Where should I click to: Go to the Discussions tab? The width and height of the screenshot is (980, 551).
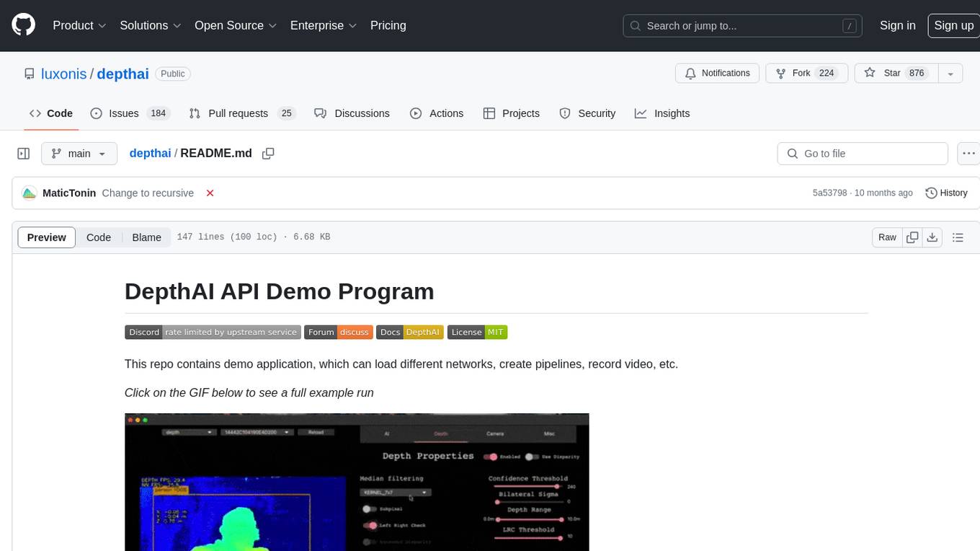pyautogui.click(x=352, y=113)
